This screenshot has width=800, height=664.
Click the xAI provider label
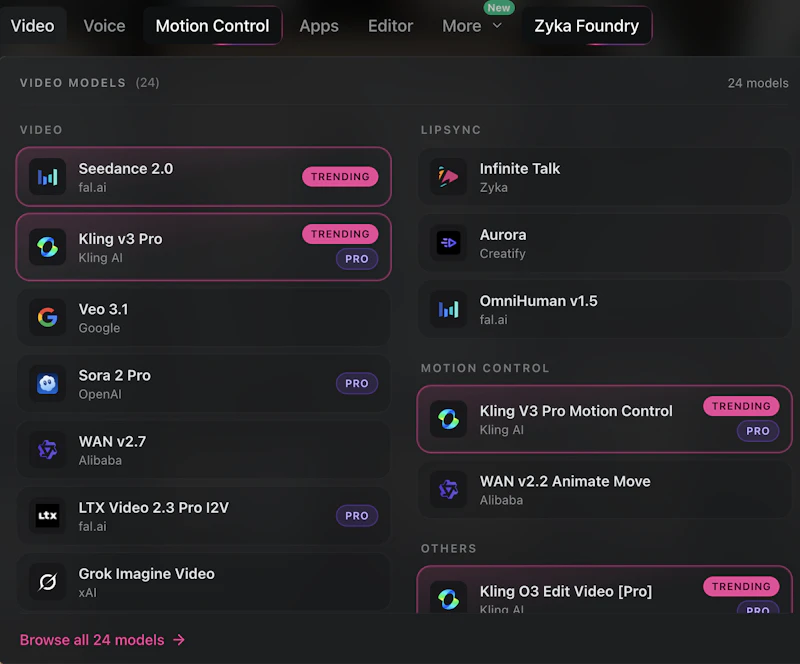point(87,593)
